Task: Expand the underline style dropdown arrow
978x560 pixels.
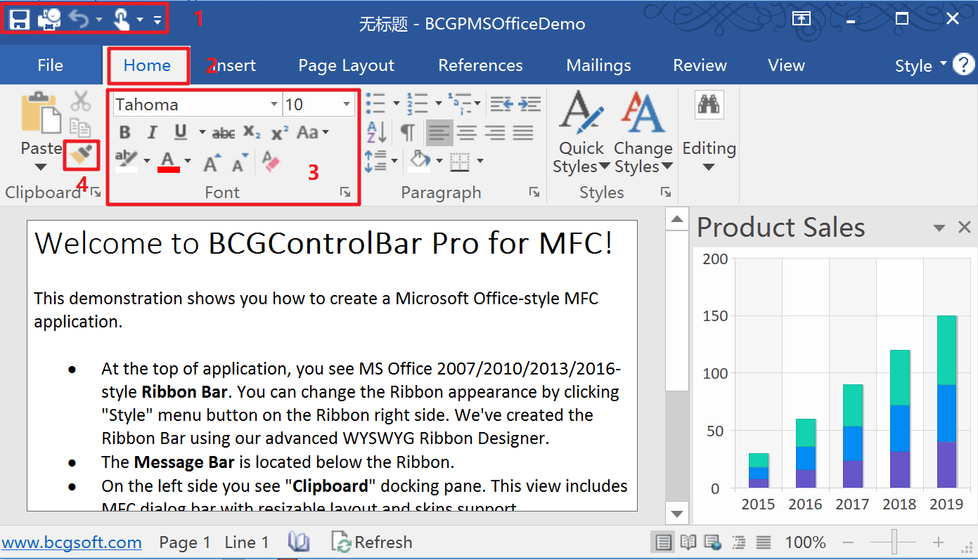Action: [202, 132]
